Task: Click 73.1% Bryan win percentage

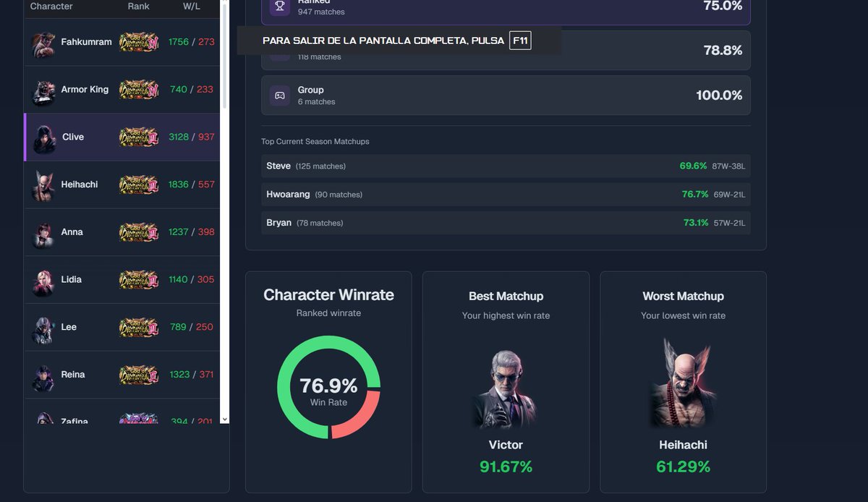Action: click(696, 223)
